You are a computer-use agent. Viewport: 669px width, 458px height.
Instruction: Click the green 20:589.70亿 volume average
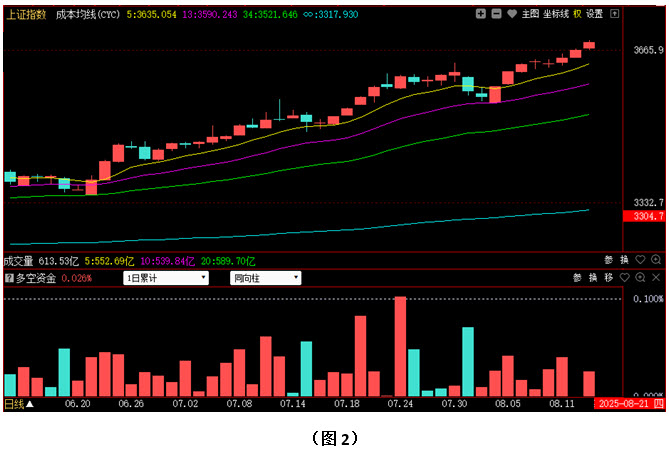coord(228,261)
